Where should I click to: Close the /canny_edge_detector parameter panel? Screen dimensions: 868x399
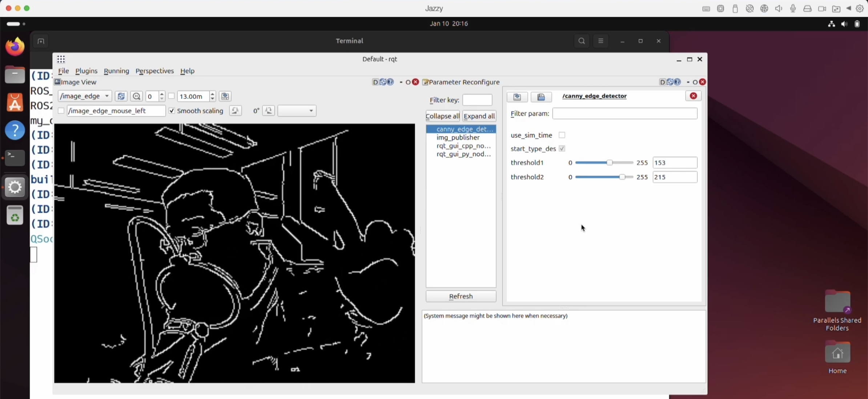693,96
